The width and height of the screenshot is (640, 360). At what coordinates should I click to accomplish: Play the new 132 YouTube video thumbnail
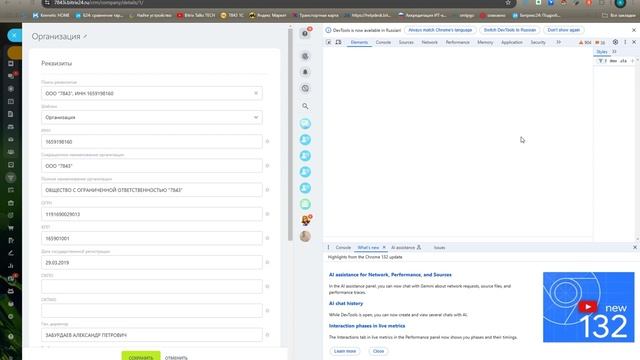(x=589, y=307)
